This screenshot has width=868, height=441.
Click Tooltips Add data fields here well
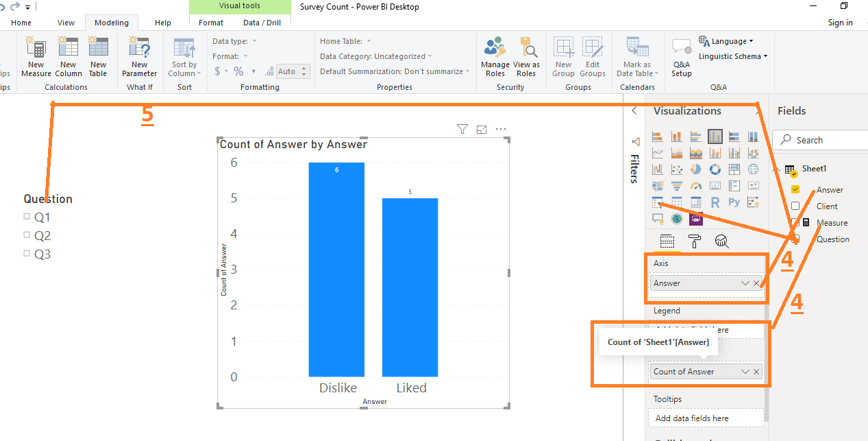[706, 418]
